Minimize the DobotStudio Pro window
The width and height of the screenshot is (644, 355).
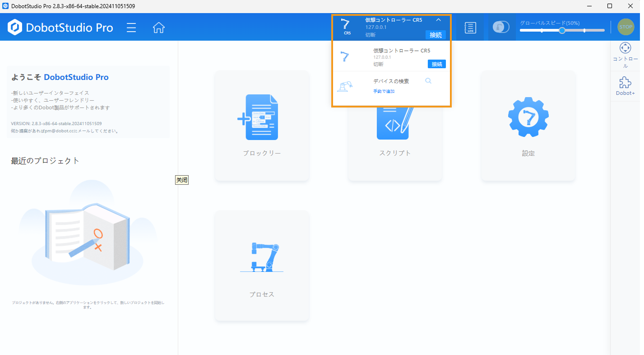(590, 6)
